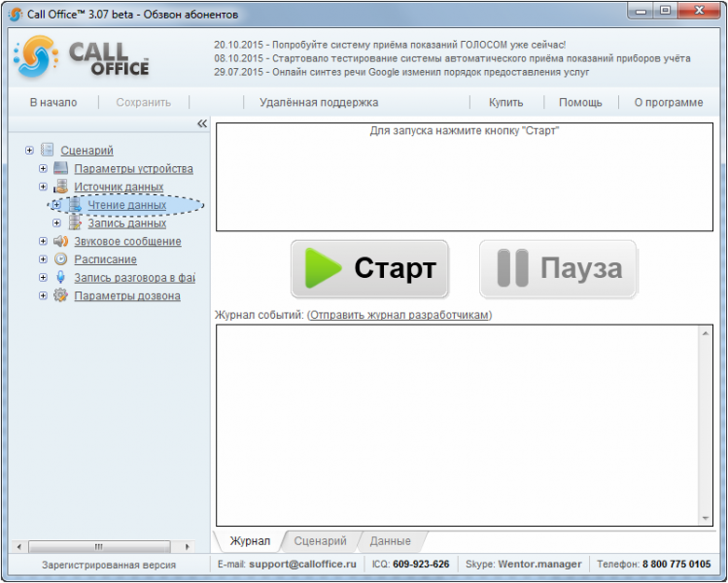The height and width of the screenshot is (583, 728).
Task: Collapse the left panel with double chevron
Action: coord(202,123)
